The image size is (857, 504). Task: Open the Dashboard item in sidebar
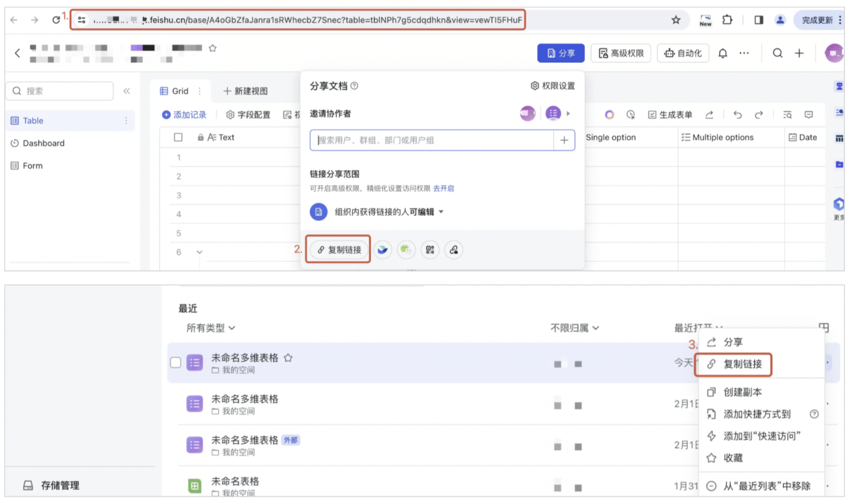pyautogui.click(x=43, y=143)
